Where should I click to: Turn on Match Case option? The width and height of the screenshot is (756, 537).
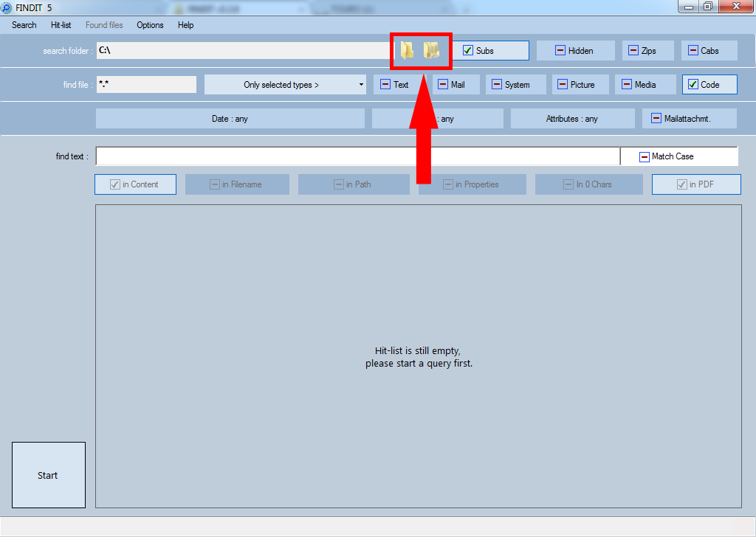click(x=645, y=156)
